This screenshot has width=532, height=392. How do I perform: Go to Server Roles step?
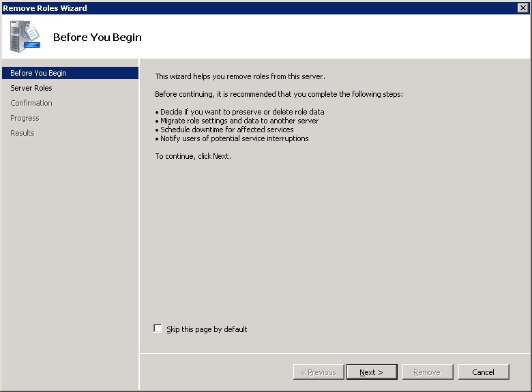(31, 88)
